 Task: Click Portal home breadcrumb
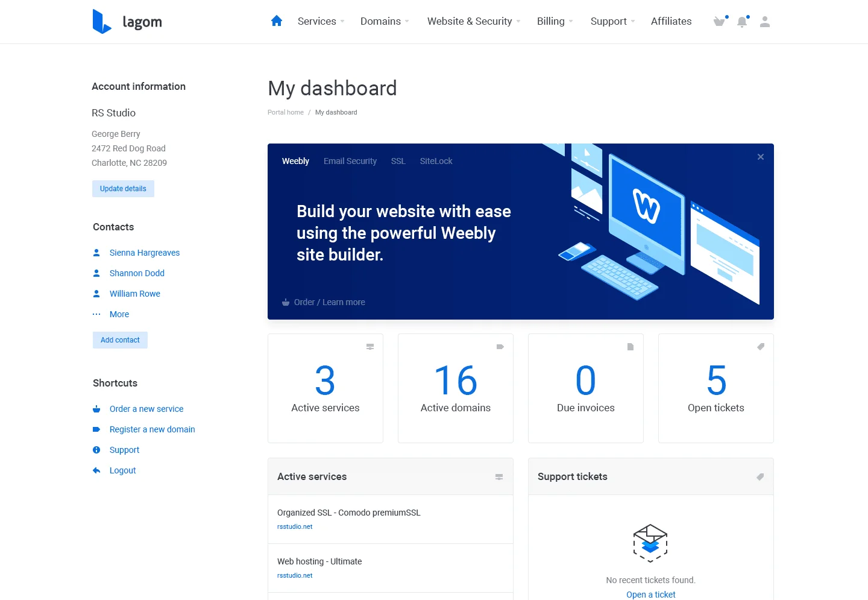coord(286,112)
